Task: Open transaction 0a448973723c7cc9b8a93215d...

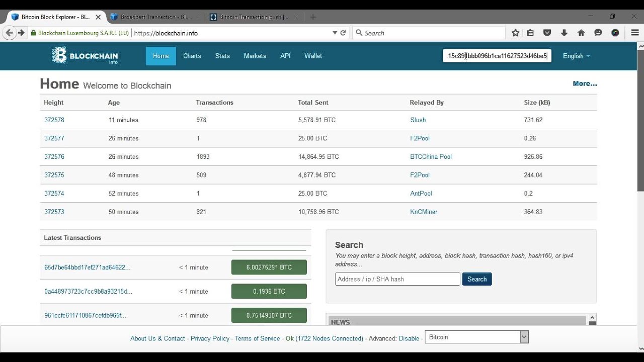Action: click(89, 292)
